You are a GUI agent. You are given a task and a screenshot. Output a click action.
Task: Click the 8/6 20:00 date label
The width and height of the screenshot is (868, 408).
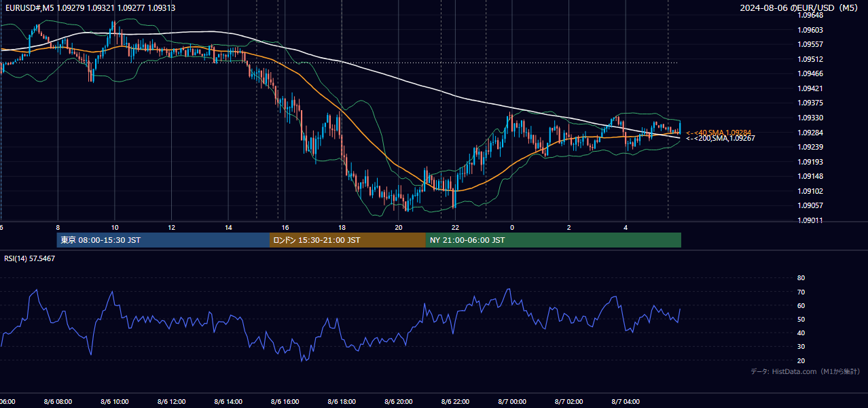click(399, 402)
